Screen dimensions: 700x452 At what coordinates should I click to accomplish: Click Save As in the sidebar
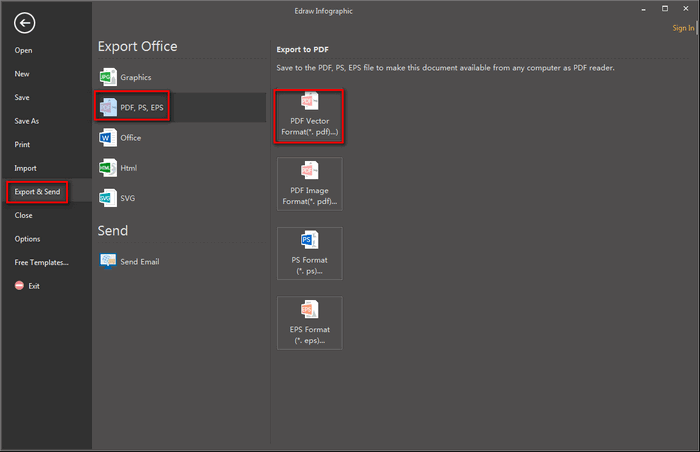tap(27, 121)
